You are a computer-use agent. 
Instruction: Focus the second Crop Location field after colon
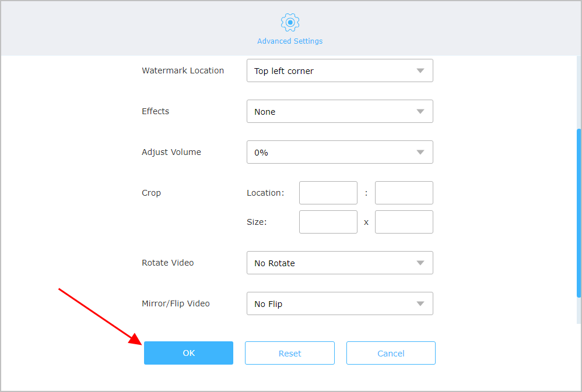pyautogui.click(x=404, y=193)
